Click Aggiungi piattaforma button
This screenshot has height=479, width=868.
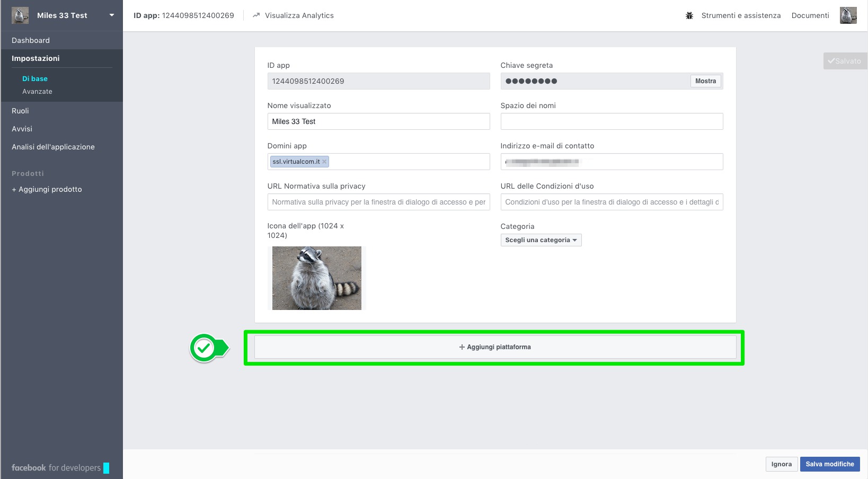pyautogui.click(x=495, y=347)
